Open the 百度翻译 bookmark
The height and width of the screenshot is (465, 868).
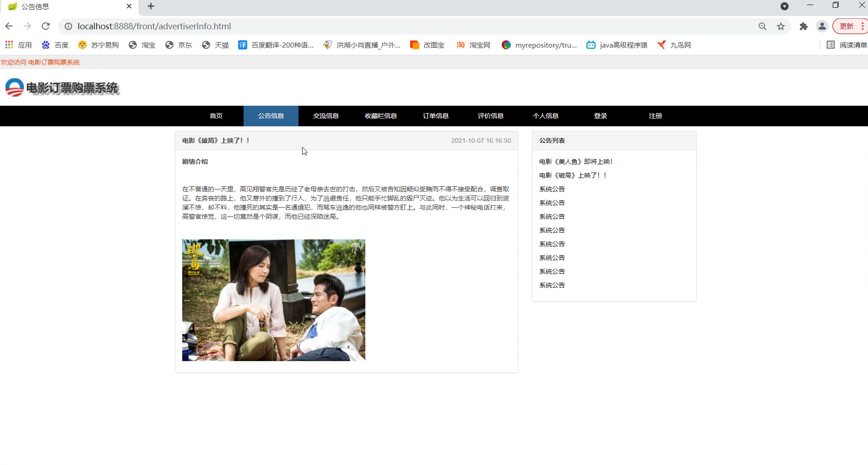pyautogui.click(x=276, y=45)
